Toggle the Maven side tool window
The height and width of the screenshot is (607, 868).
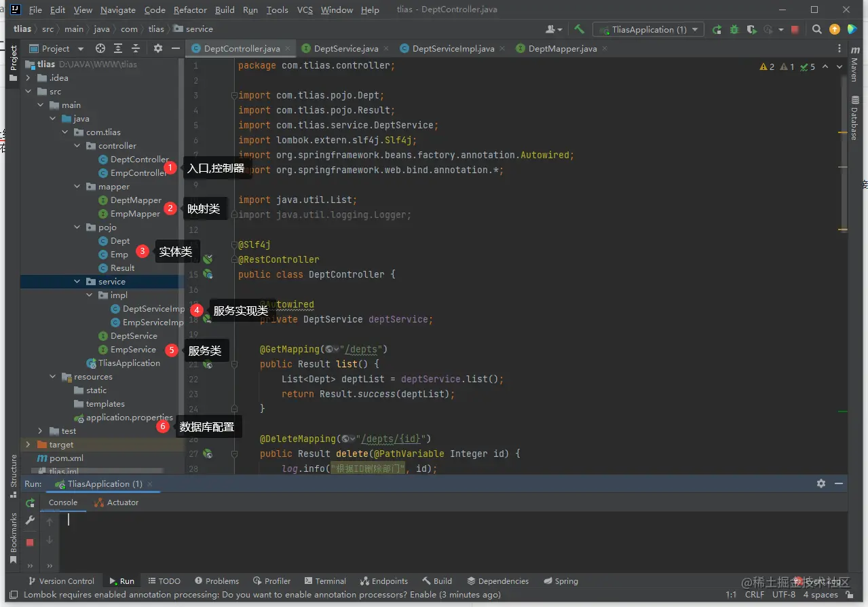click(854, 67)
